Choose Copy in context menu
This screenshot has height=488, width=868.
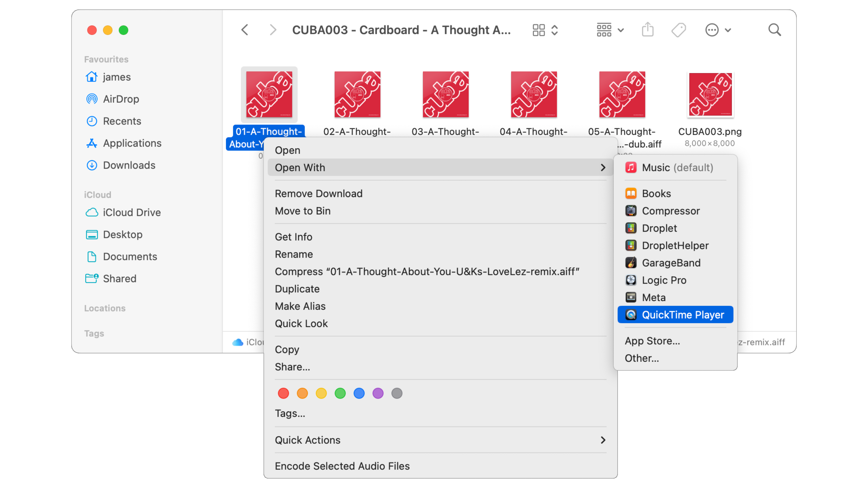pos(440,350)
